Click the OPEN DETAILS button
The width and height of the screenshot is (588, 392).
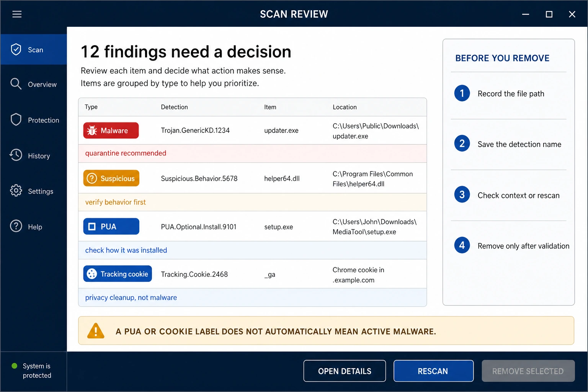(345, 371)
